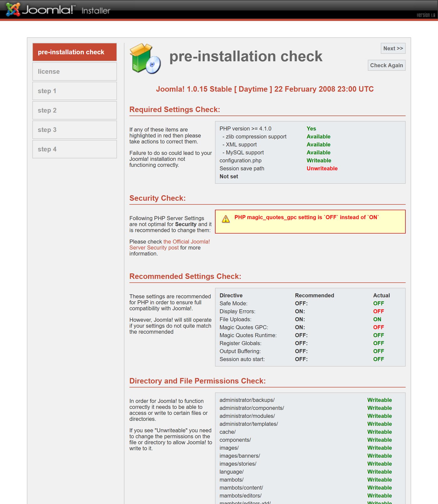The height and width of the screenshot is (504, 438).
Task: Click the 'administrator/backups/' directory entry
Action: (247, 400)
